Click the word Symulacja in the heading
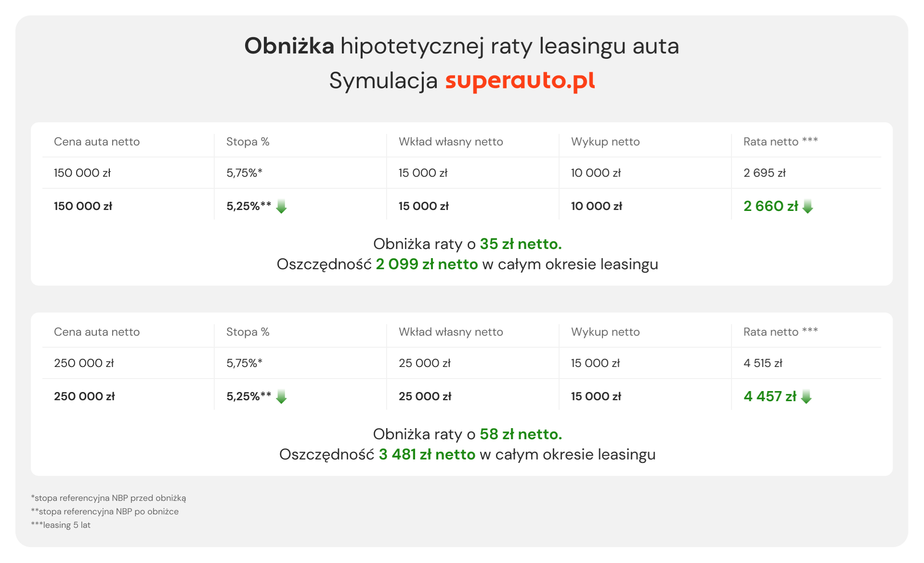The width and height of the screenshot is (924, 563). 383,80
